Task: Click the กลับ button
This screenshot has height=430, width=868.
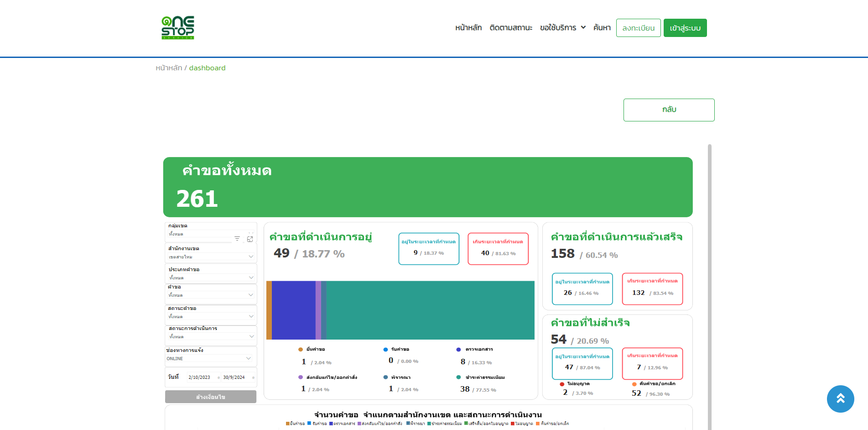Action: (x=669, y=110)
